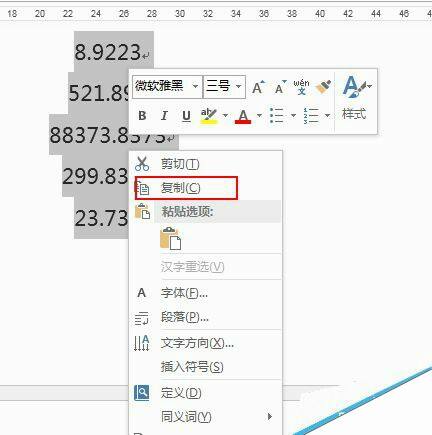Open the 三号 font size dropdown
Screen dimensions: 432x435
239,86
